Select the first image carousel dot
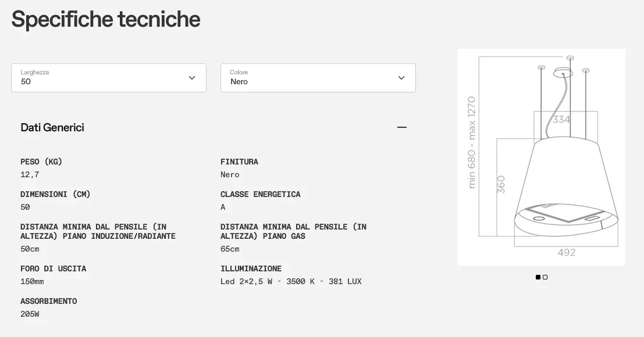Screen dimensions: 644x337 point(538,277)
